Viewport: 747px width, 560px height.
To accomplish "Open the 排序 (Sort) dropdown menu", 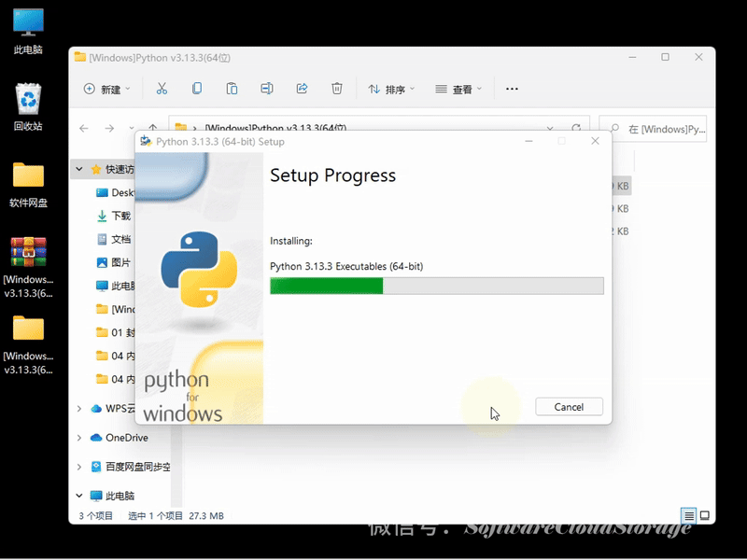I will [391, 89].
